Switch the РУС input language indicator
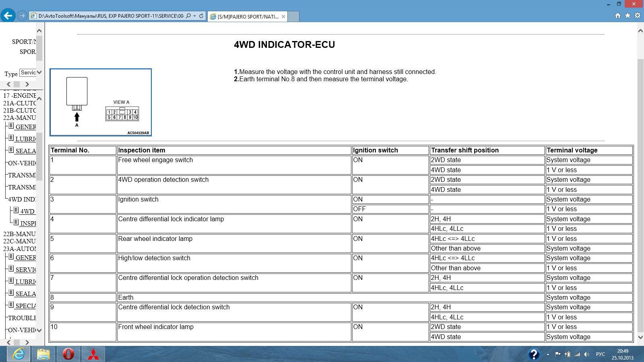644x362 pixels. 600,354
